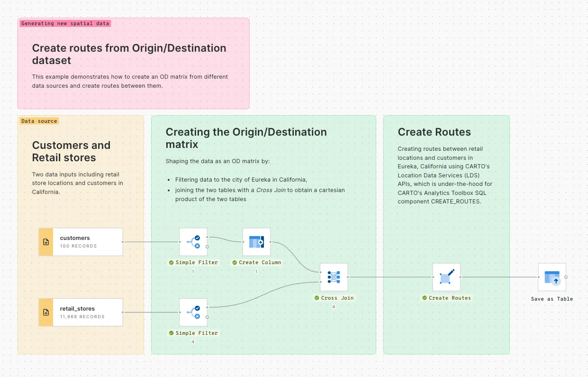The width and height of the screenshot is (588, 377).
Task: Select the Data source tag
Action: click(x=39, y=121)
